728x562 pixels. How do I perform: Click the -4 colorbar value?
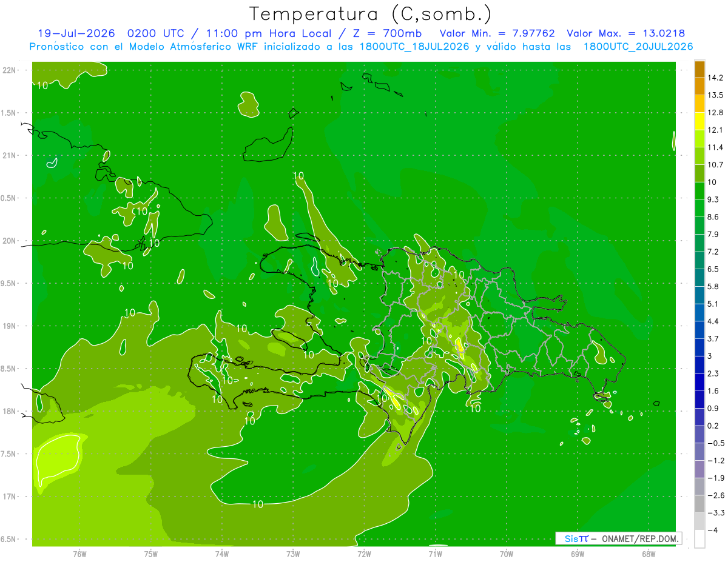[x=714, y=530]
